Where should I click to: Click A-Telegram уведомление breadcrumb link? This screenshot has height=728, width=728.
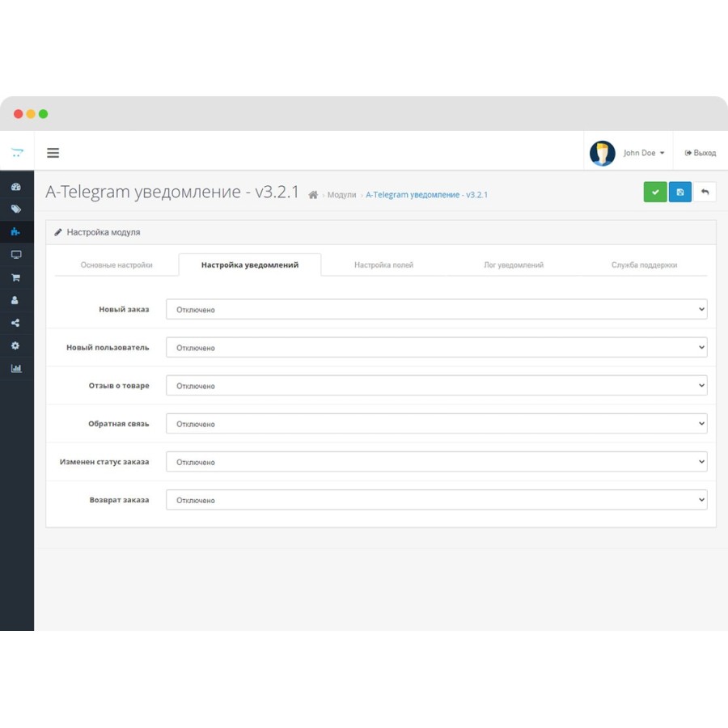426,194
